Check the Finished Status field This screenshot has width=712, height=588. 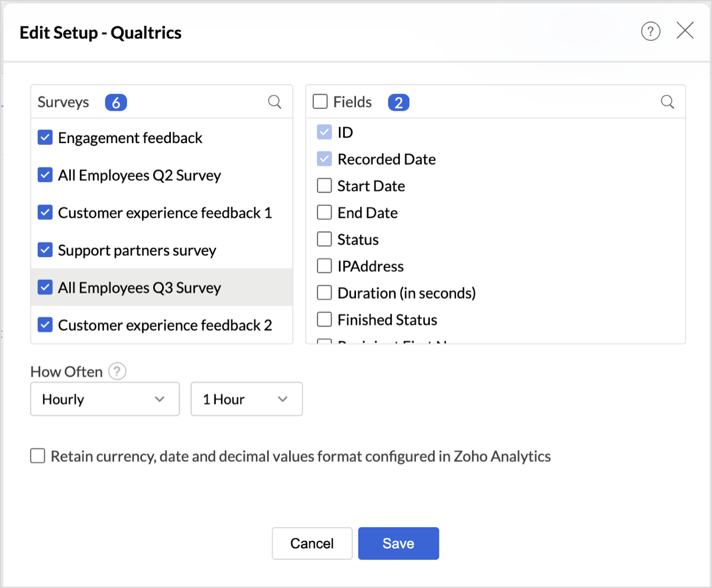click(x=324, y=320)
